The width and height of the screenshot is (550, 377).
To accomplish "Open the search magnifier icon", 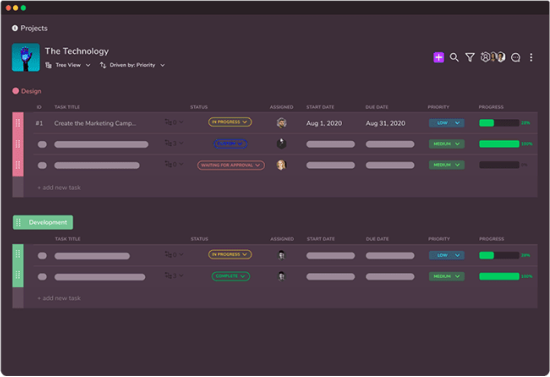I will click(454, 57).
